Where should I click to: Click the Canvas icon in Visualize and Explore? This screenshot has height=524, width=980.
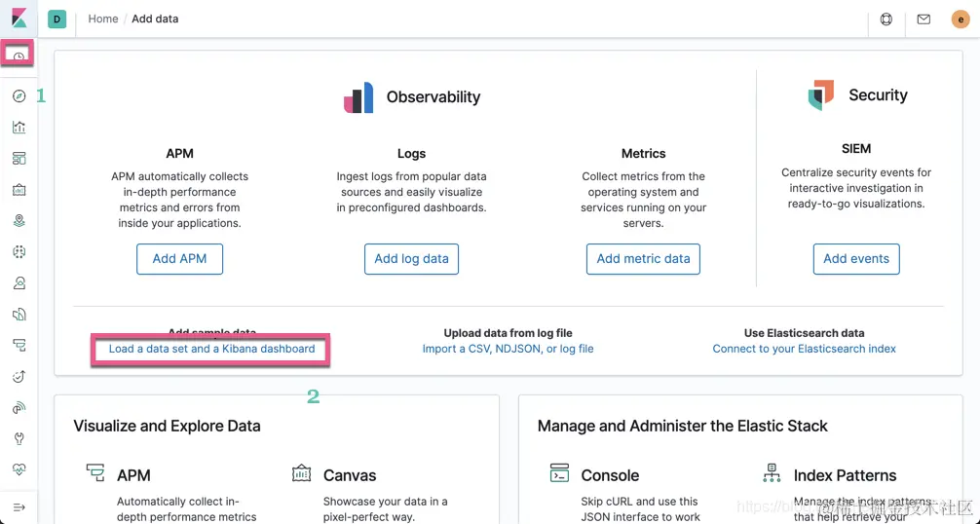(301, 472)
